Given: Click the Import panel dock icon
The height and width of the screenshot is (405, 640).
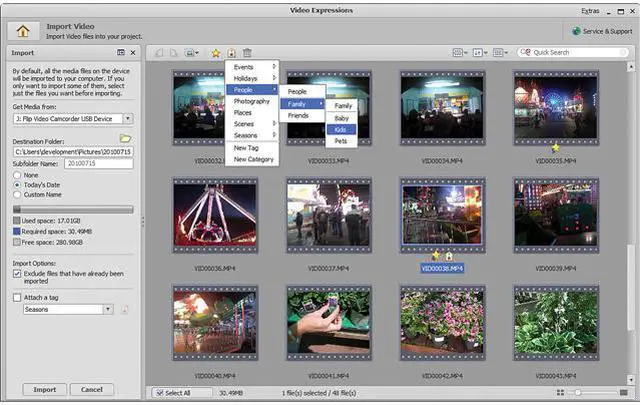Looking at the screenshot, I should [120, 52].
